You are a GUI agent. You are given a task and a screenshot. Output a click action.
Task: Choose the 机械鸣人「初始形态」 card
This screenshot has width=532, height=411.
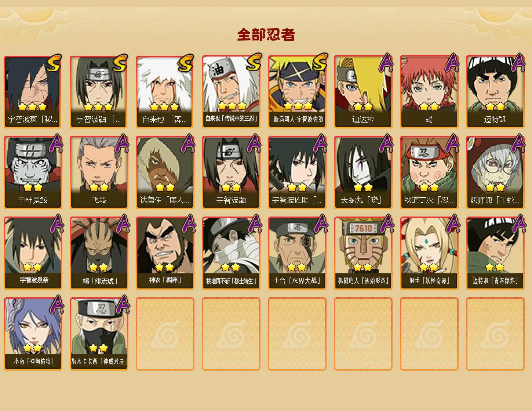point(363,253)
